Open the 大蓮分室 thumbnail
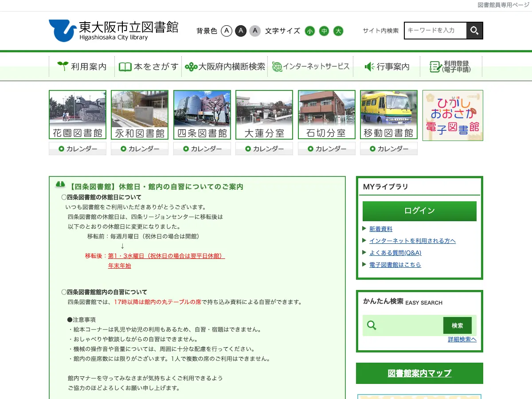 point(264,115)
